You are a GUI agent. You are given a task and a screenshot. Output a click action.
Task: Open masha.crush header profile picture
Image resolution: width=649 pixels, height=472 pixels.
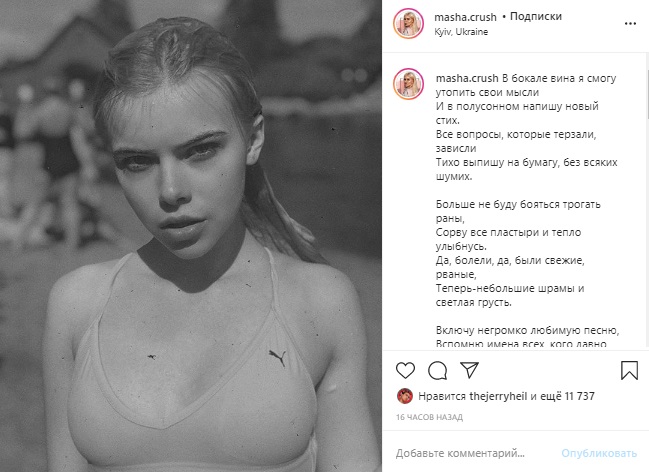(x=409, y=24)
